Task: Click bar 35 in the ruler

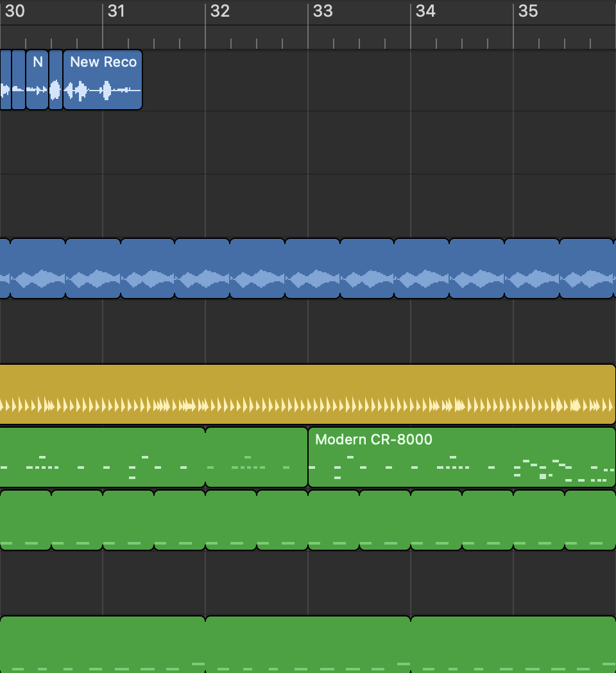Action: pos(527,11)
